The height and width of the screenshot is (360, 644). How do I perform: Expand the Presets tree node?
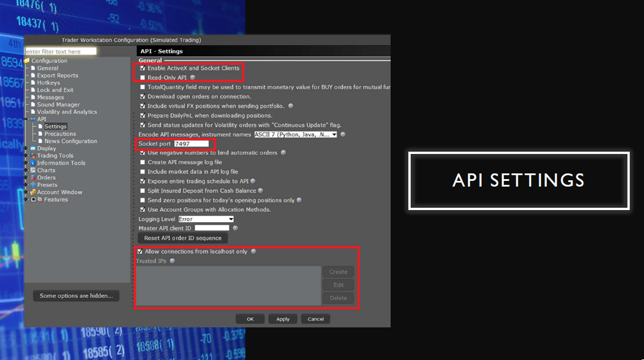click(26, 185)
